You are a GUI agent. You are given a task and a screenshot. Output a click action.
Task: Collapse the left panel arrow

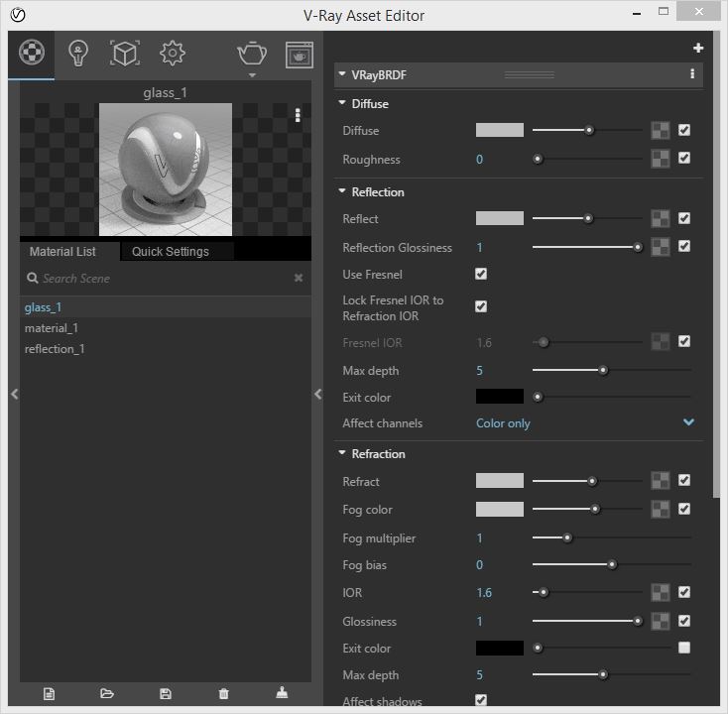15,394
